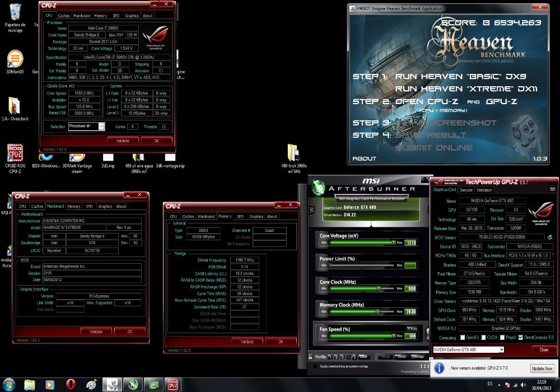This screenshot has width=560, height=392.
Task: Click the volume speaker tray icon
Action: pos(523,385)
